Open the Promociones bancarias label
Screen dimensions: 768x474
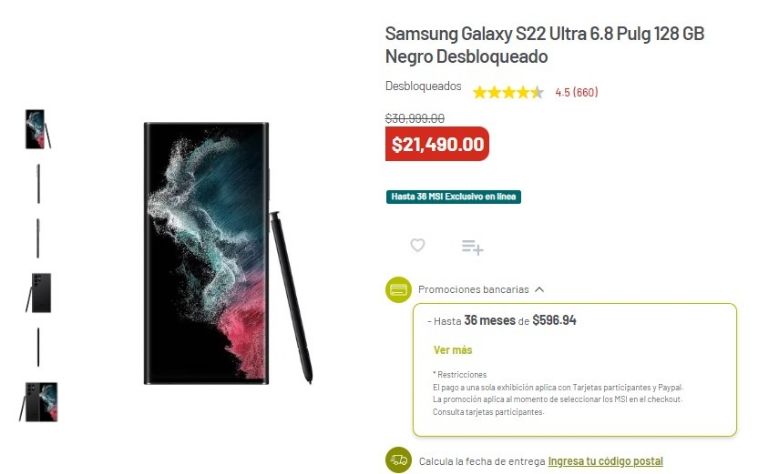click(x=473, y=289)
